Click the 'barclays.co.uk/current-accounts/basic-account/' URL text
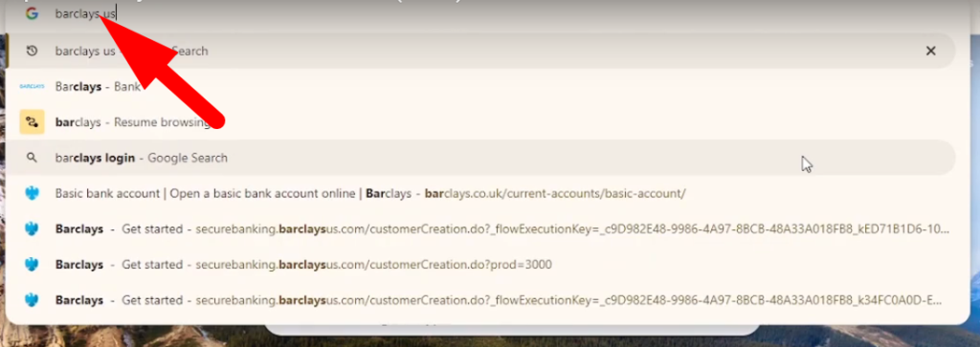Screen dimensions: 980x347 (x=555, y=193)
